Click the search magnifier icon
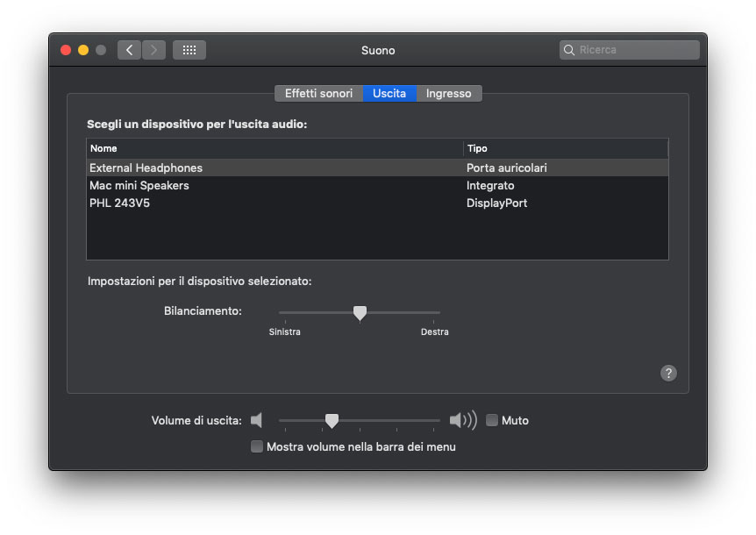This screenshot has height=535, width=756. click(570, 50)
